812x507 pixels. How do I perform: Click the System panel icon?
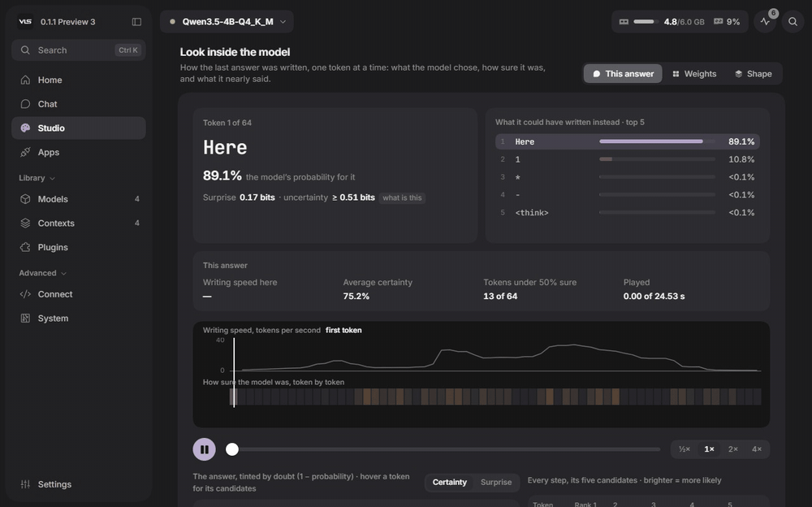[25, 318]
